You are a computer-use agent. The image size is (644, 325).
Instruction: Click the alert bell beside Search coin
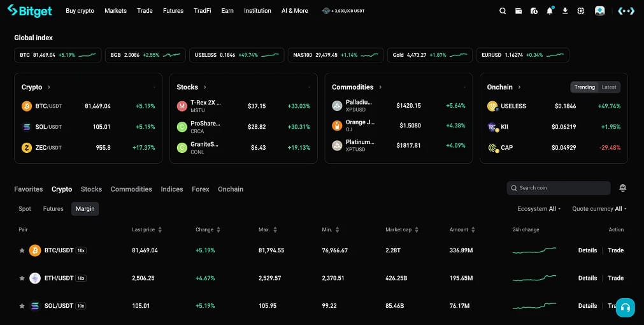pos(622,188)
